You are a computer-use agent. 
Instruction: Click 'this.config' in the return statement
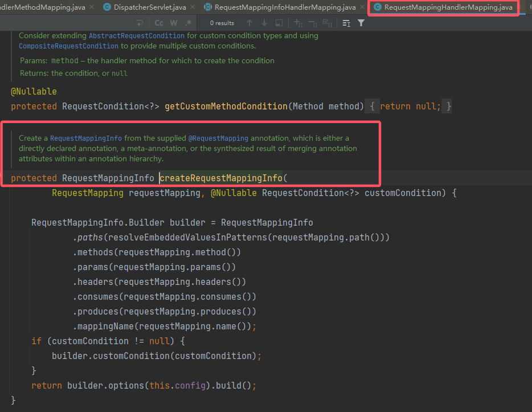(x=178, y=386)
